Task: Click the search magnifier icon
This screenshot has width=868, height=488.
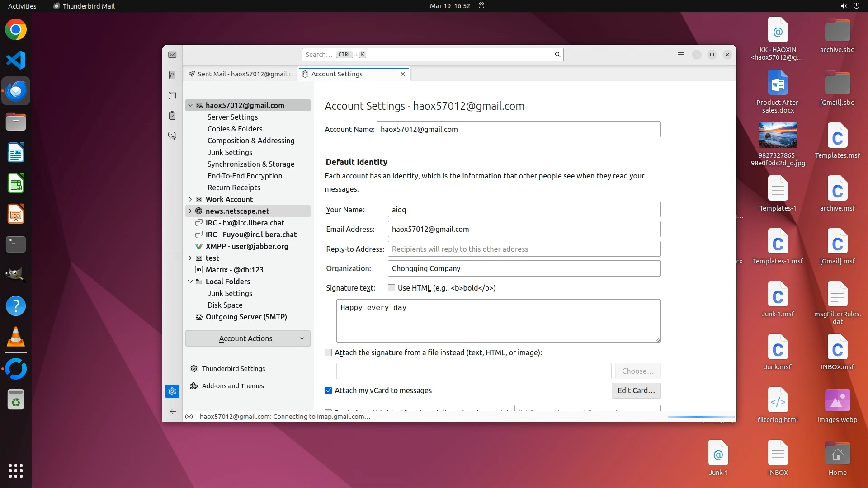Action: click(557, 55)
